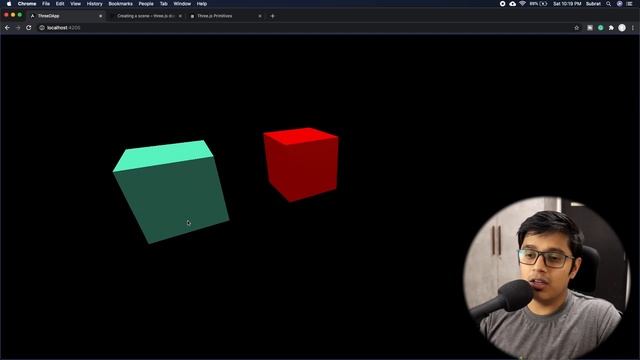Open the Chrome profile avatar
This screenshot has width=640, height=360.
coord(622,28)
